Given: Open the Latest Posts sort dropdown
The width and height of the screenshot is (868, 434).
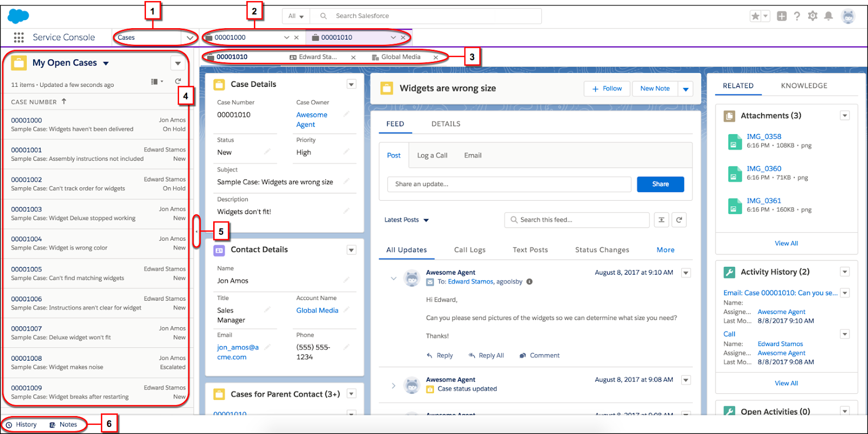Looking at the screenshot, I should (x=406, y=220).
